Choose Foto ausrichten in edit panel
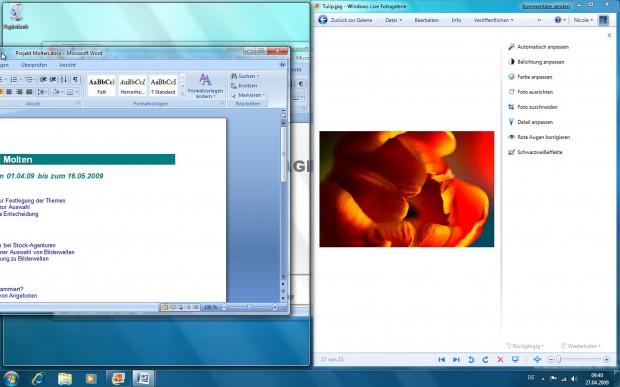The image size is (620, 387). pos(530,92)
